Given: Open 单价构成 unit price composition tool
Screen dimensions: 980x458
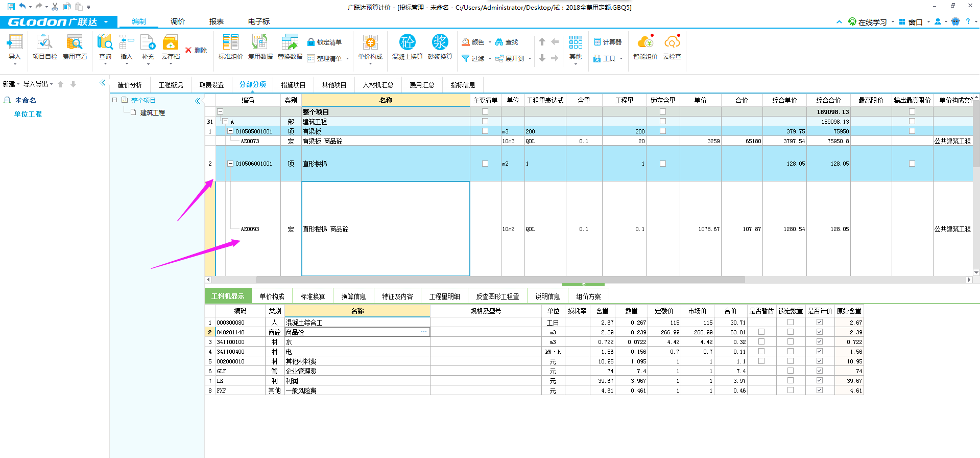Looking at the screenshot, I should tap(370, 48).
